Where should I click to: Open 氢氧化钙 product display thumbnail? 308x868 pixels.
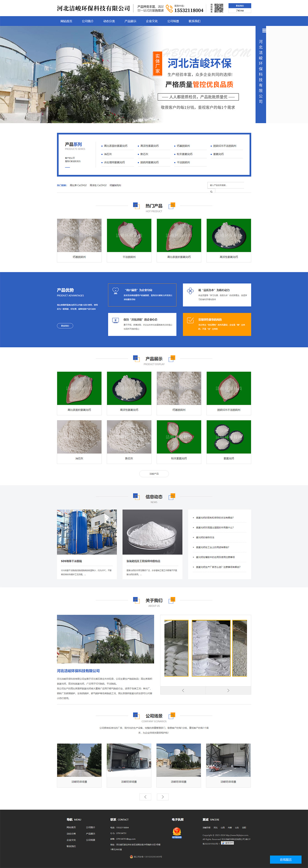229,437
